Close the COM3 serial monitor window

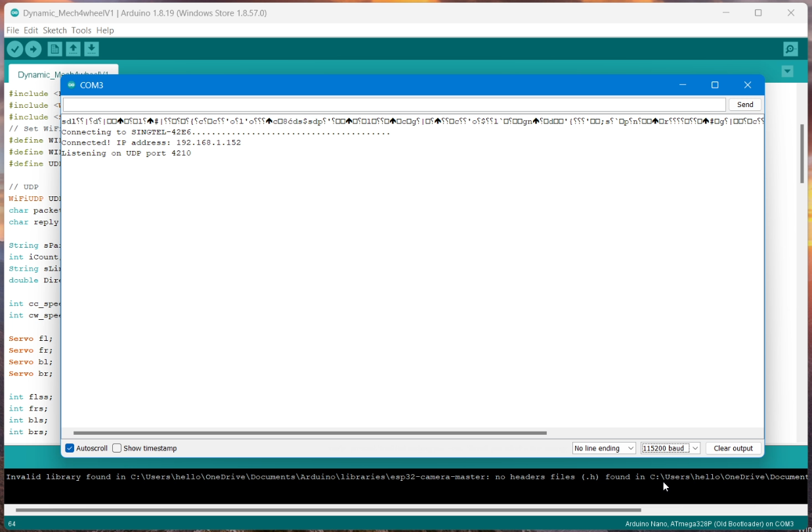748,85
